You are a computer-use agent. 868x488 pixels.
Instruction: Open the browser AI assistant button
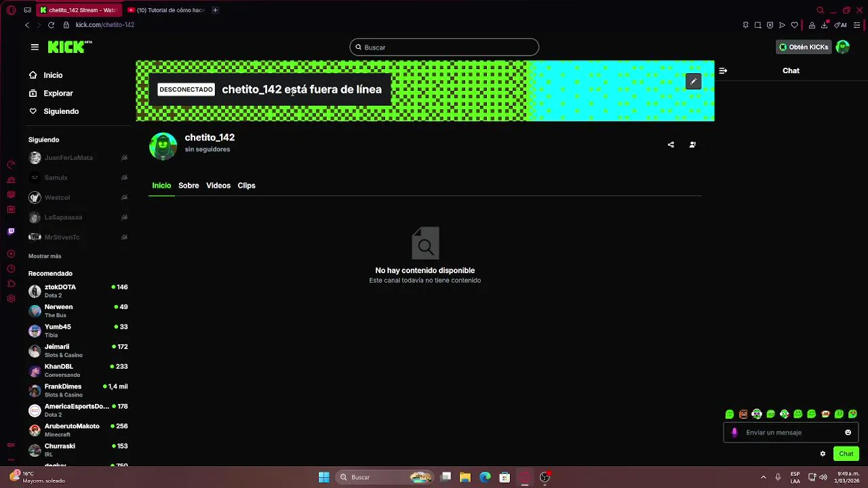click(x=841, y=25)
